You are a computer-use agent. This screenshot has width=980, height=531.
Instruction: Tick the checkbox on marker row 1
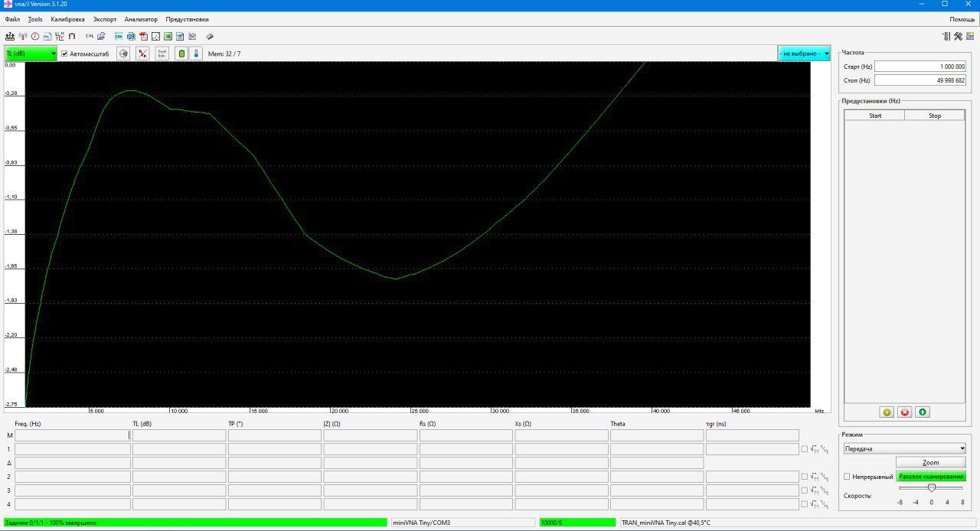[x=804, y=449]
